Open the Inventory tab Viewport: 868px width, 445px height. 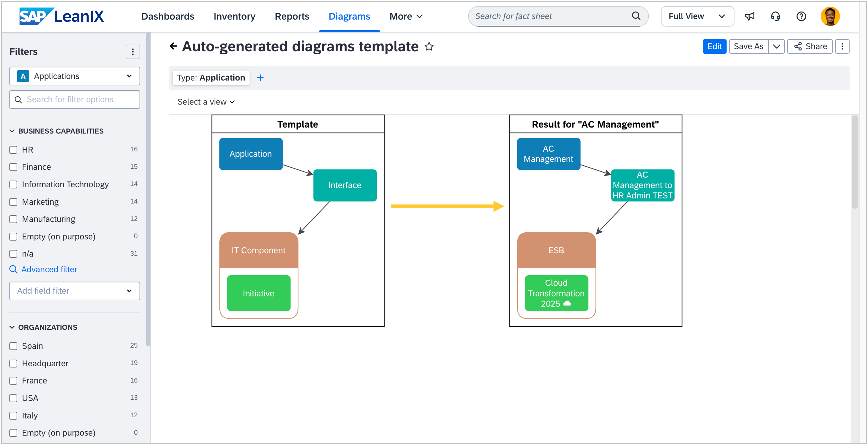coord(234,16)
